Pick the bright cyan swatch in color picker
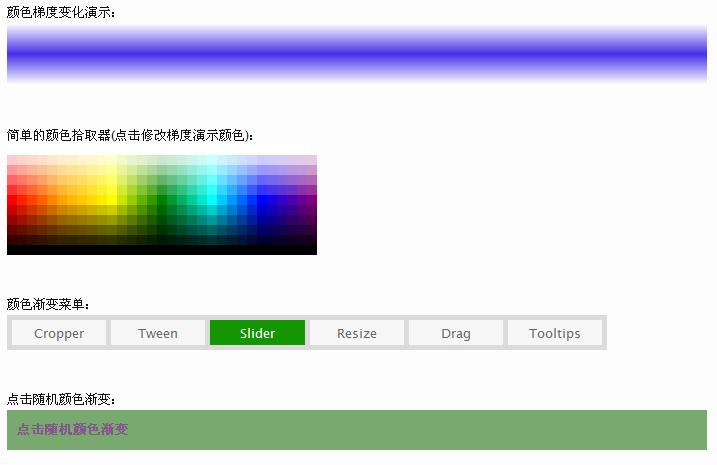The width and height of the screenshot is (717, 465). click(x=212, y=200)
